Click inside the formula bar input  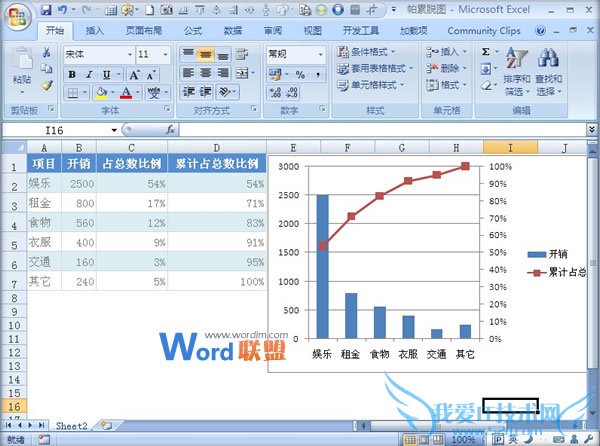(383, 130)
